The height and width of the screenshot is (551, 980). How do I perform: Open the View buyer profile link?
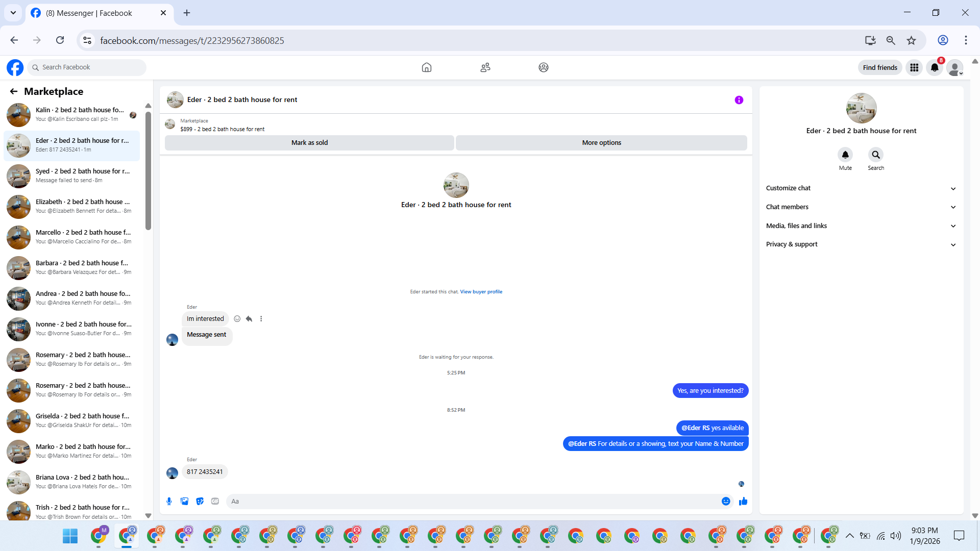pyautogui.click(x=481, y=292)
